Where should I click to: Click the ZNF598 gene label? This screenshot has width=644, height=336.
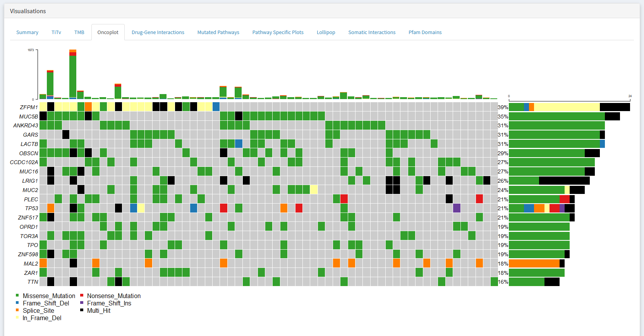[x=28, y=254]
